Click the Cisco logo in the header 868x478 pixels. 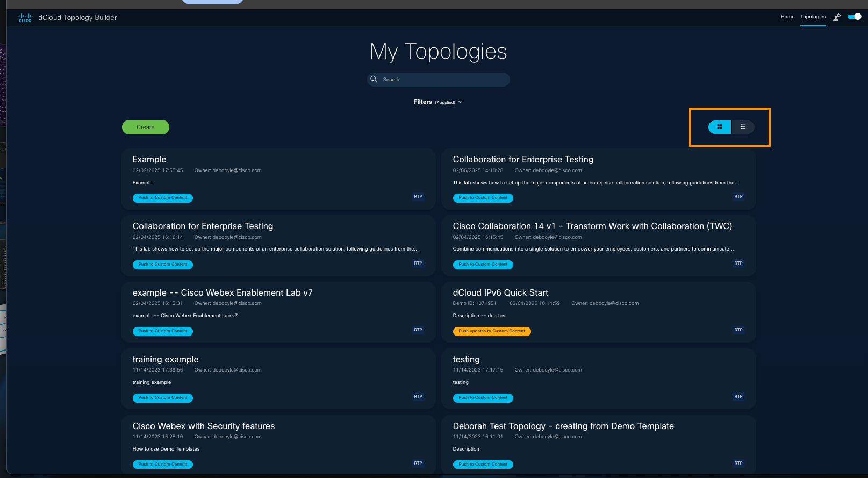coord(25,18)
